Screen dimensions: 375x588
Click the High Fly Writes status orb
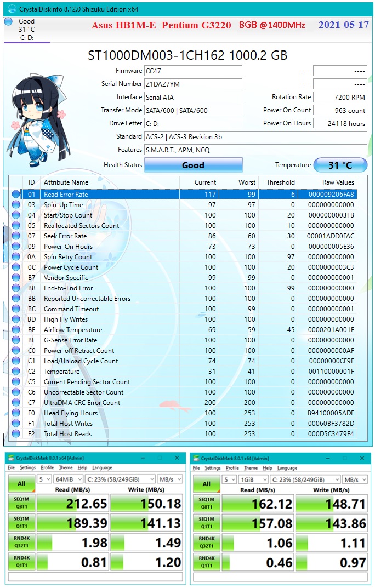pos(16,319)
